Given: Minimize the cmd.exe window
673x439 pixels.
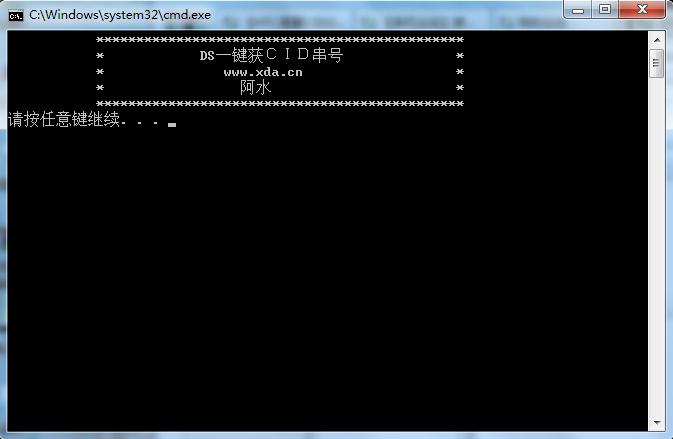Looking at the screenshot, I should tap(578, 9).
